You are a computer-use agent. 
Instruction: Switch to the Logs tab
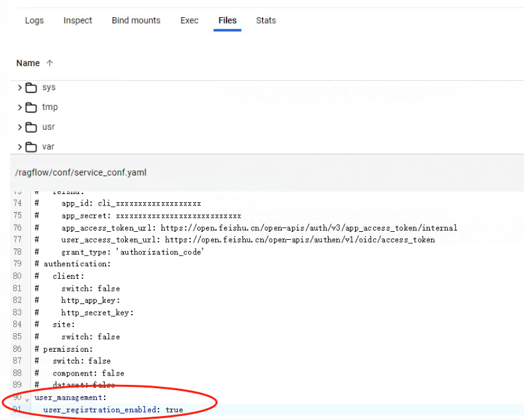coord(34,21)
